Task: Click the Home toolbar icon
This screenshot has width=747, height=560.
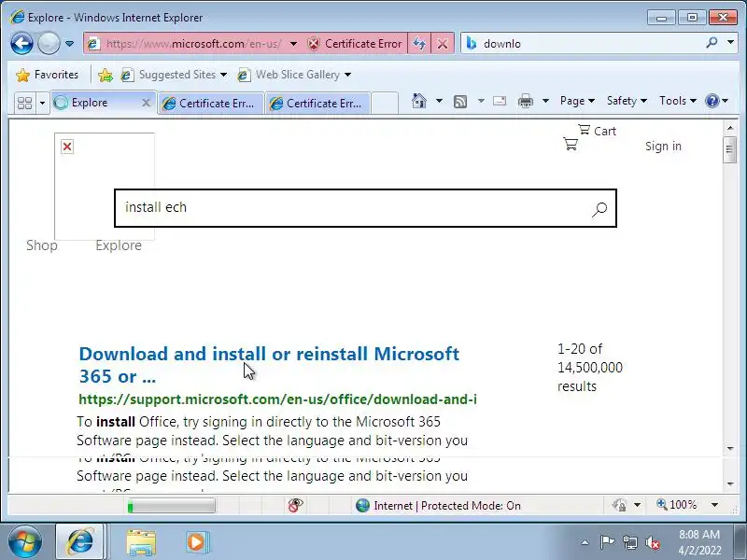Action: coord(418,101)
